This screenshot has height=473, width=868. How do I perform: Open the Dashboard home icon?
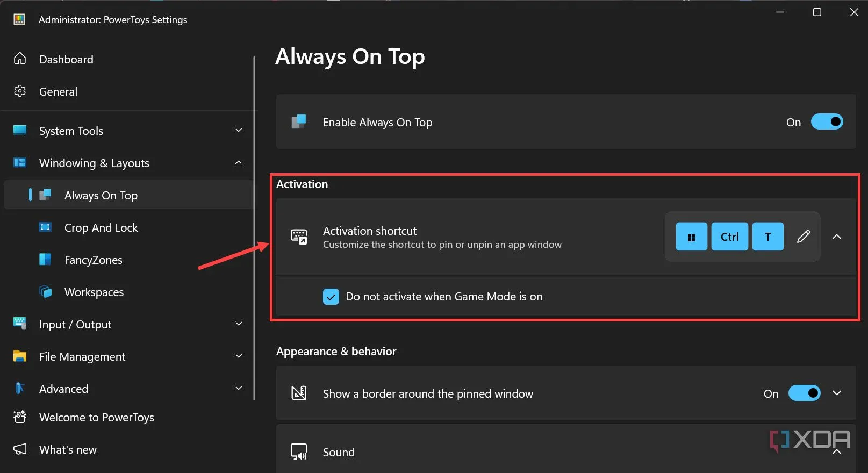coord(20,59)
